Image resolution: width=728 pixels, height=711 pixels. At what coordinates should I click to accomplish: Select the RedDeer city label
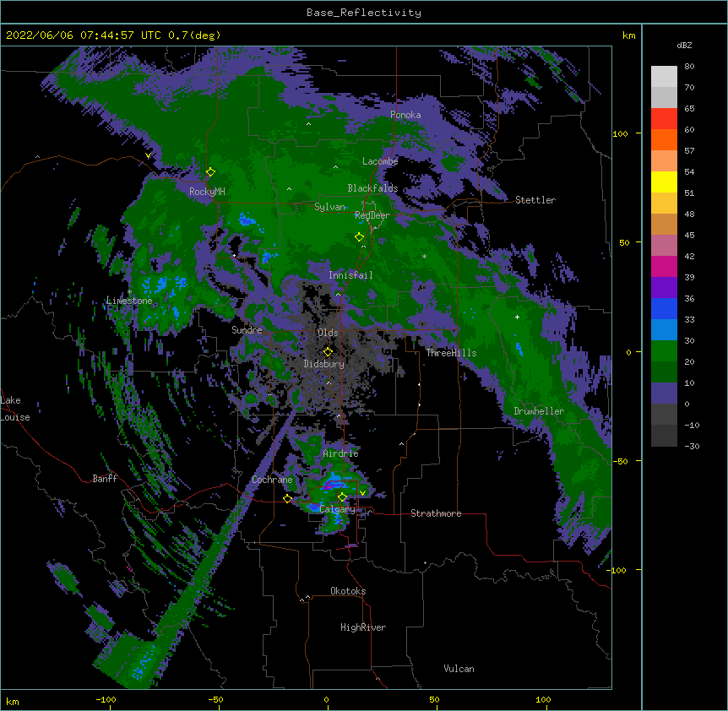[372, 215]
